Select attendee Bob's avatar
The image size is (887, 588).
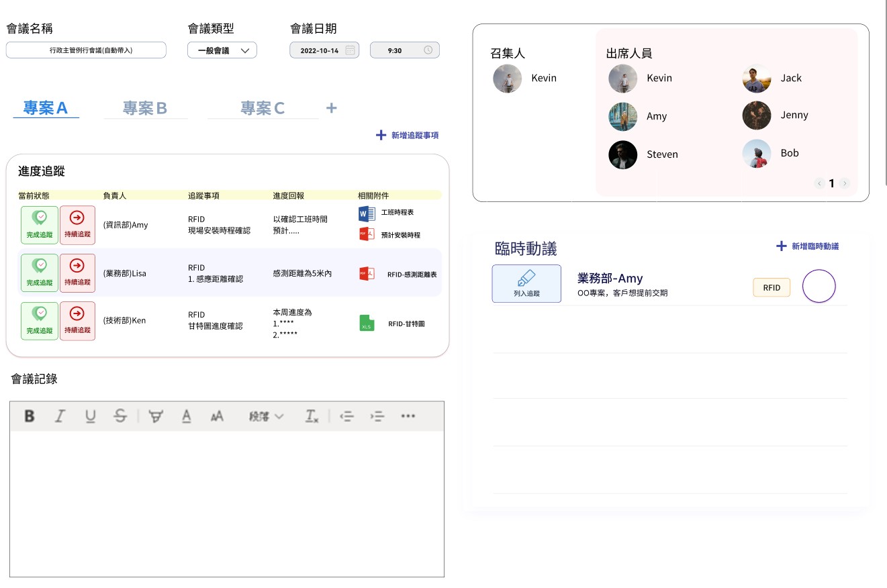[x=757, y=154]
